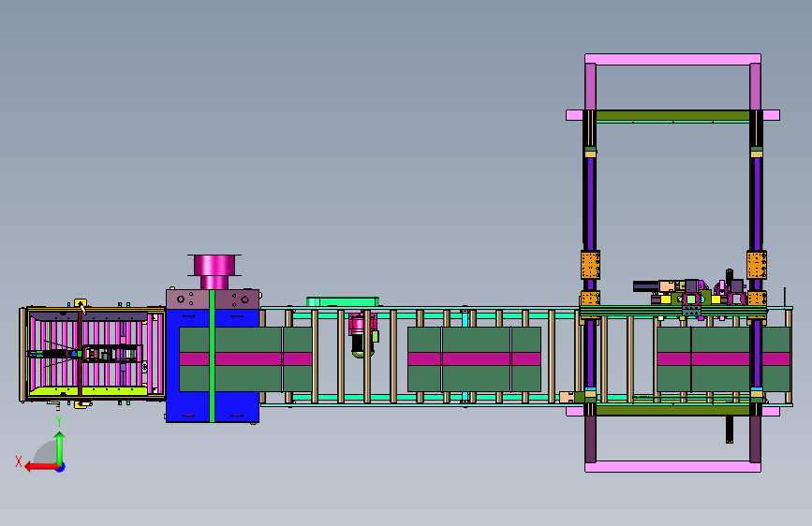
Task: Click the green Y axis arrow of the triad
Action: coord(60,448)
